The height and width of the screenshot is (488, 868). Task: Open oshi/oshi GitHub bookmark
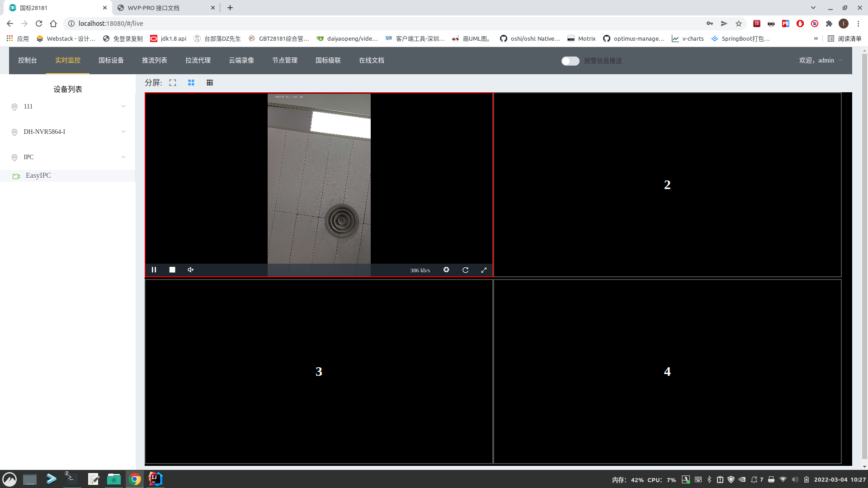pyautogui.click(x=530, y=38)
